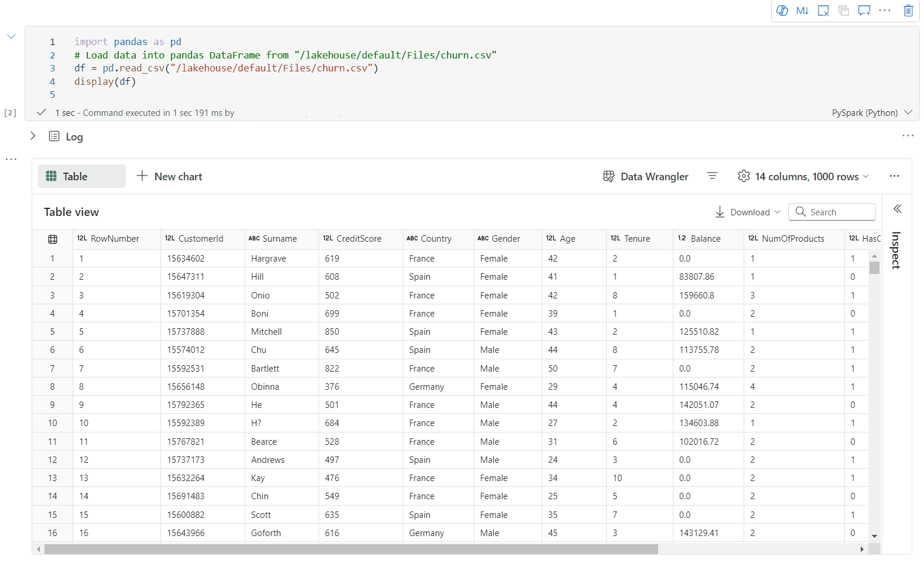Open the PySpark (Python) language dropdown

point(872,112)
